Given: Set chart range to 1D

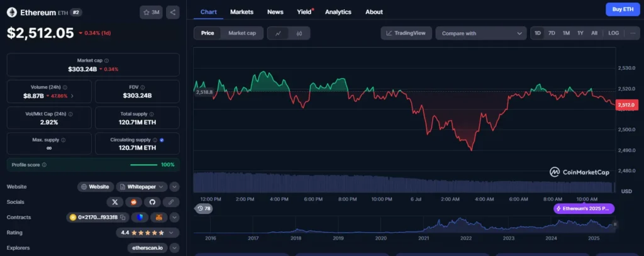Looking at the screenshot, I should point(538,33).
